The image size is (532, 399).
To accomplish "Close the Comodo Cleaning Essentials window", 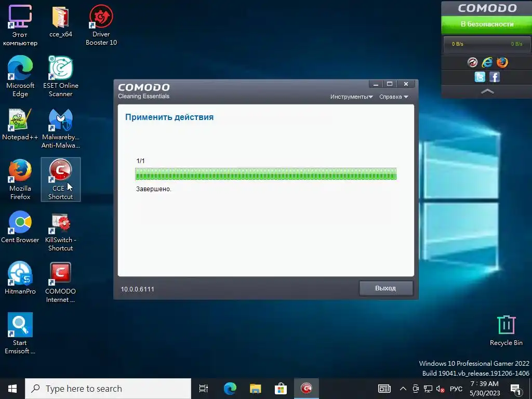I will 406,84.
